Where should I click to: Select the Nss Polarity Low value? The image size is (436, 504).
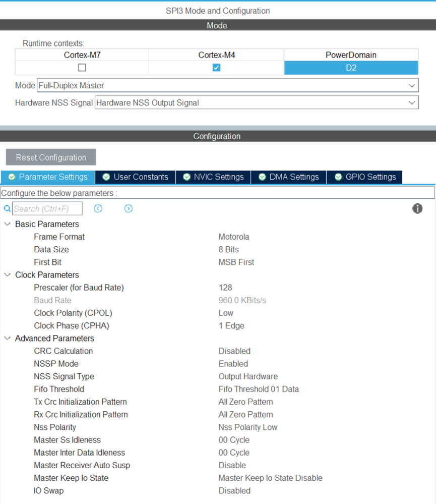pos(248,427)
